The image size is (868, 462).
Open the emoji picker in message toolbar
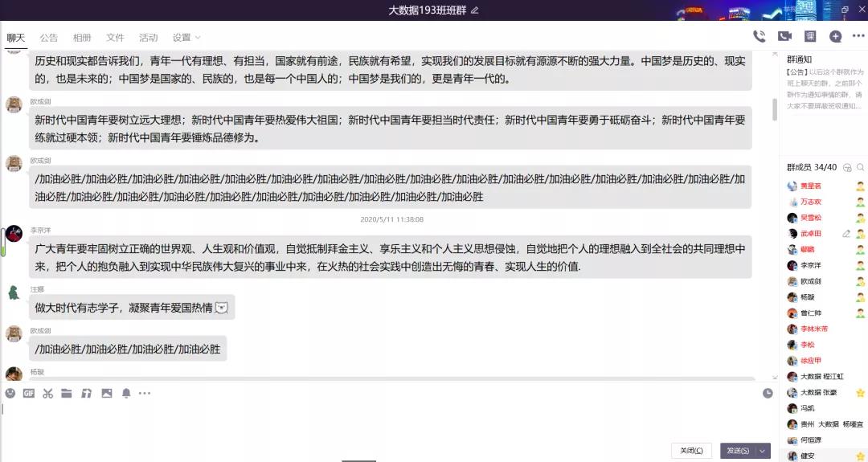[x=10, y=394]
